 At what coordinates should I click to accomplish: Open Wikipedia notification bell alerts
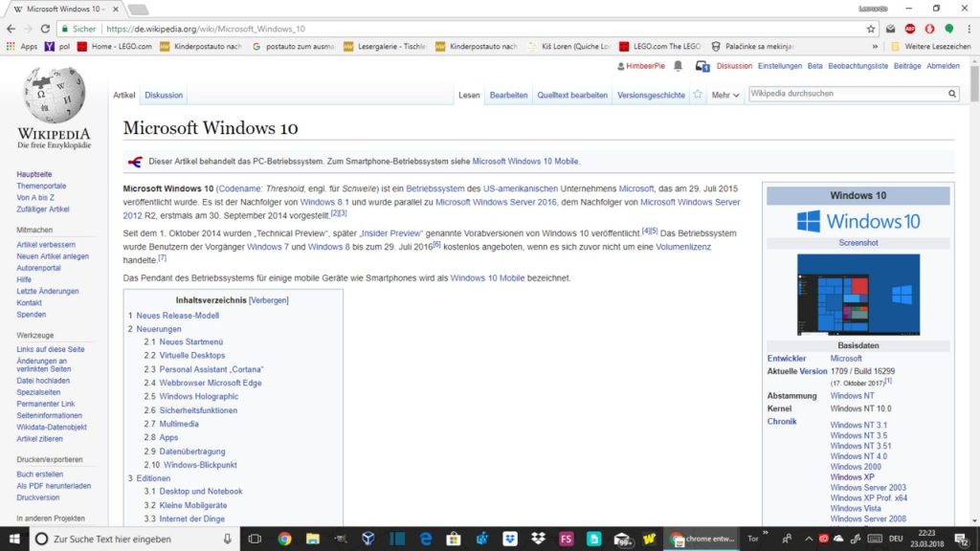tap(679, 66)
